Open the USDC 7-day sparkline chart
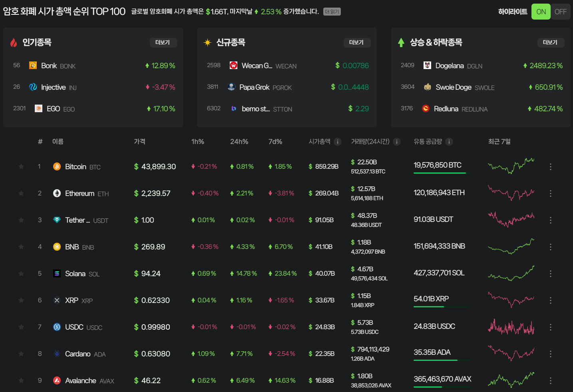This screenshot has width=573, height=392. 511,327
